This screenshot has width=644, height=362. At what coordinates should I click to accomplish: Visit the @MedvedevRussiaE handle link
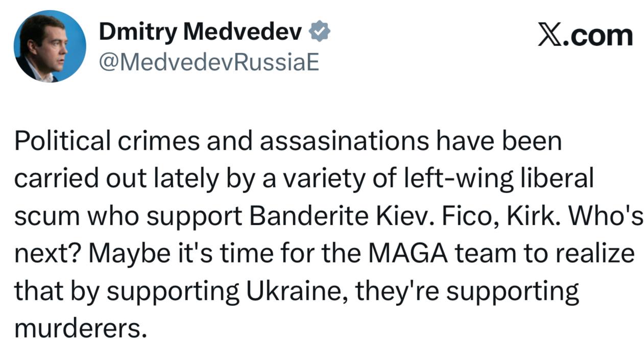click(x=208, y=63)
